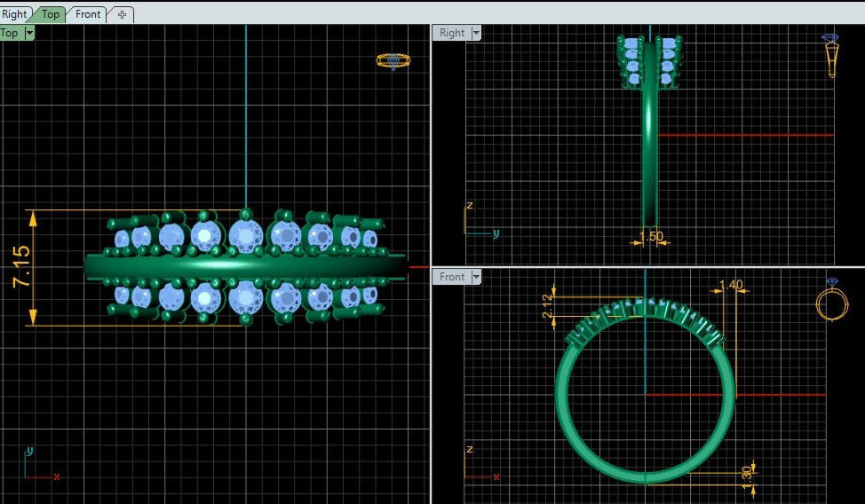Click the ring top-view icon in Top viewport

pyautogui.click(x=393, y=61)
